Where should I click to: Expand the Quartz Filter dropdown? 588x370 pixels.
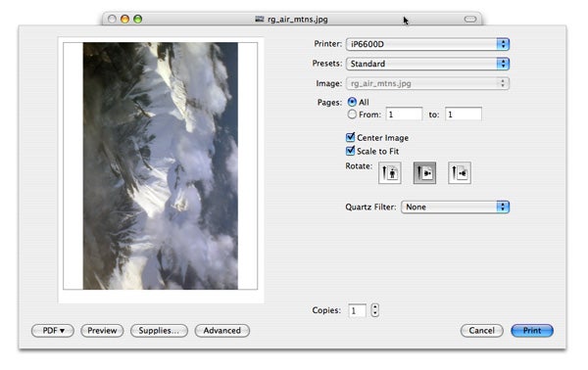click(455, 207)
